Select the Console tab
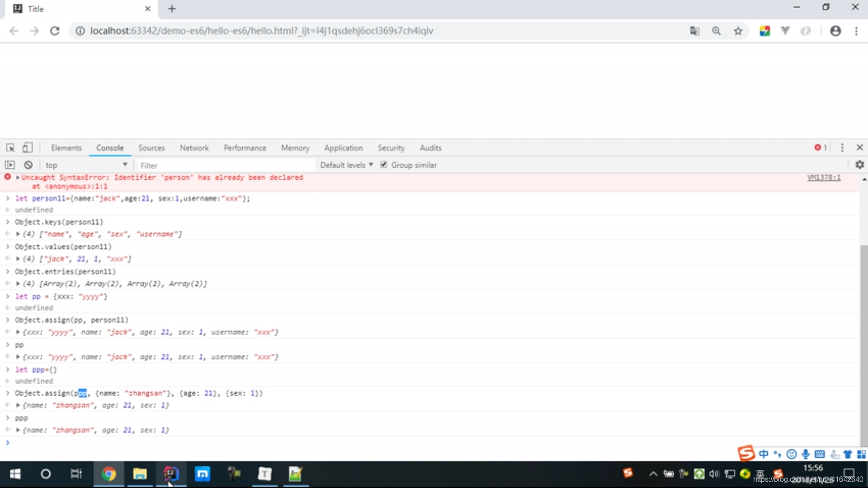The height and width of the screenshot is (488, 868). tap(110, 148)
